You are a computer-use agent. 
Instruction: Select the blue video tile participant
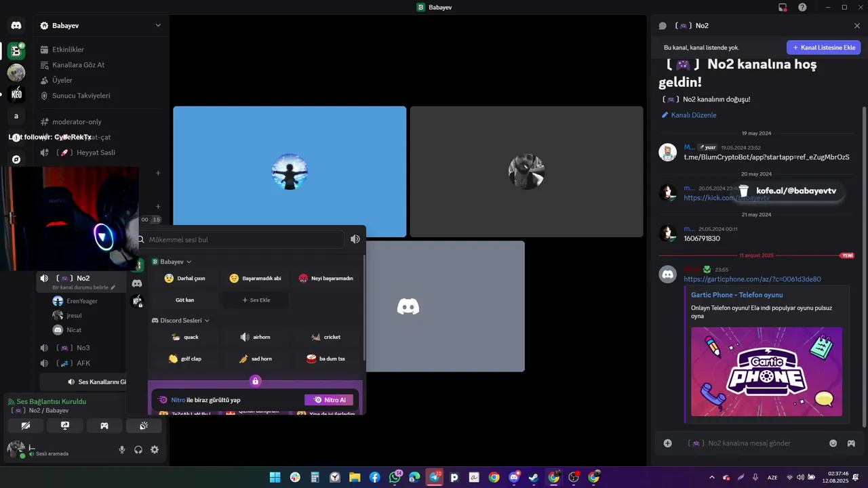(290, 171)
